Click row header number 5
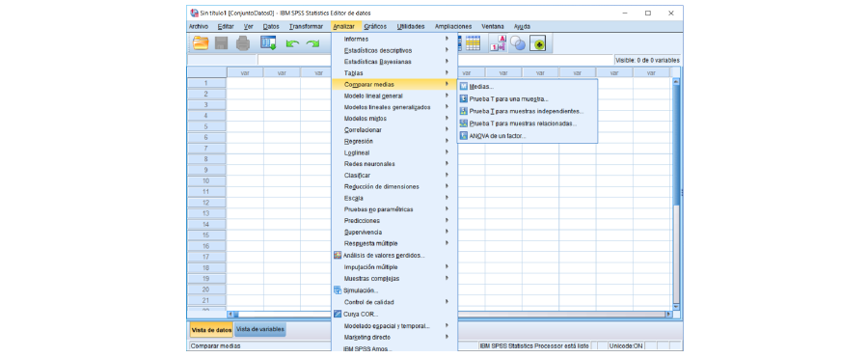The width and height of the screenshot is (868, 358). (x=206, y=126)
